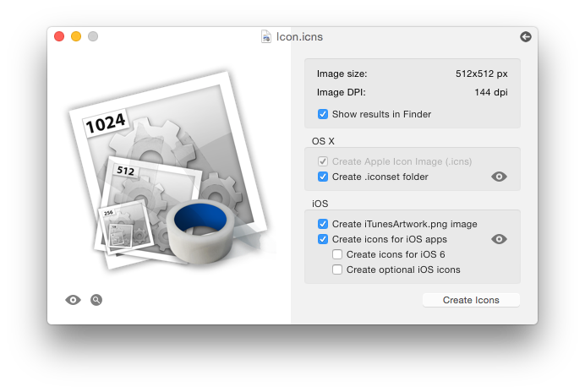Click the magnifier zoom icon below the image
This screenshot has height=392, width=585.
(96, 300)
